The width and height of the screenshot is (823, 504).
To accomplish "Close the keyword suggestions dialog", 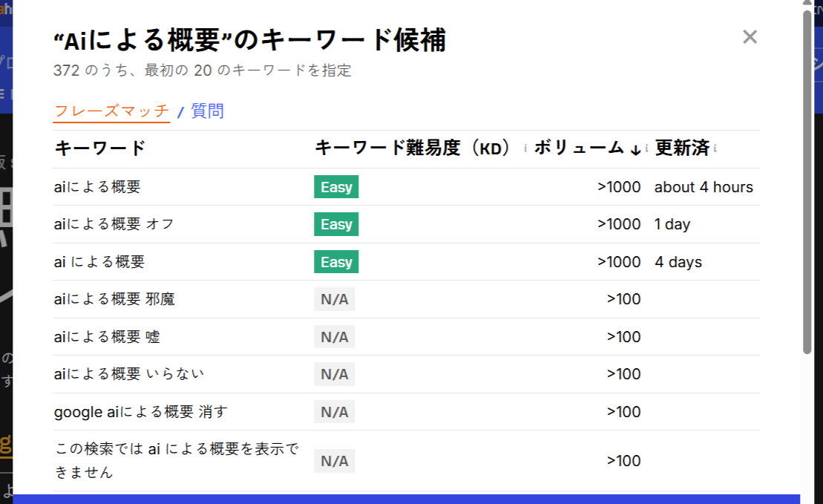I will pyautogui.click(x=750, y=37).
